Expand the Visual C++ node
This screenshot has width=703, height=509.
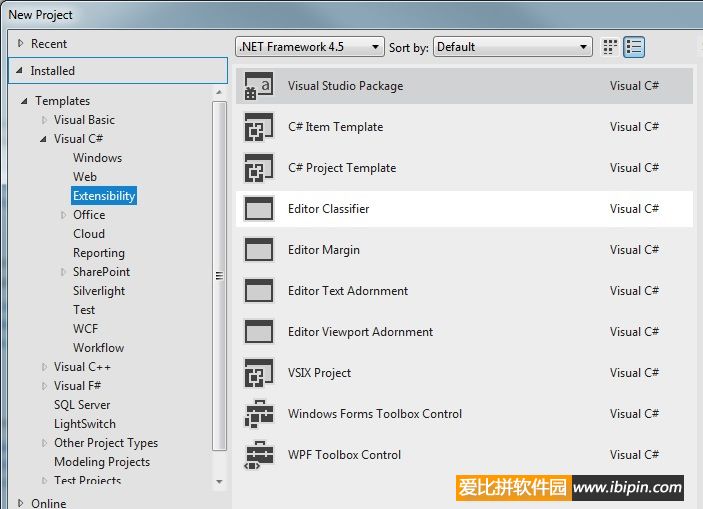coord(44,367)
